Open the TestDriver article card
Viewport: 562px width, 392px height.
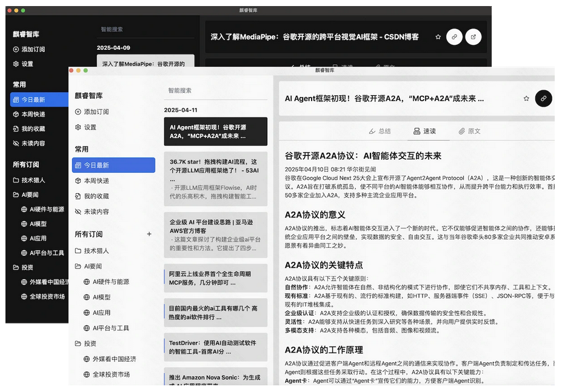[x=215, y=347]
